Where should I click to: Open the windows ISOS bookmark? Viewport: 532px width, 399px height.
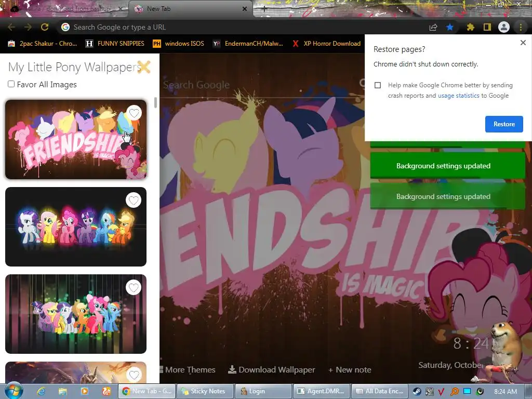coord(179,44)
